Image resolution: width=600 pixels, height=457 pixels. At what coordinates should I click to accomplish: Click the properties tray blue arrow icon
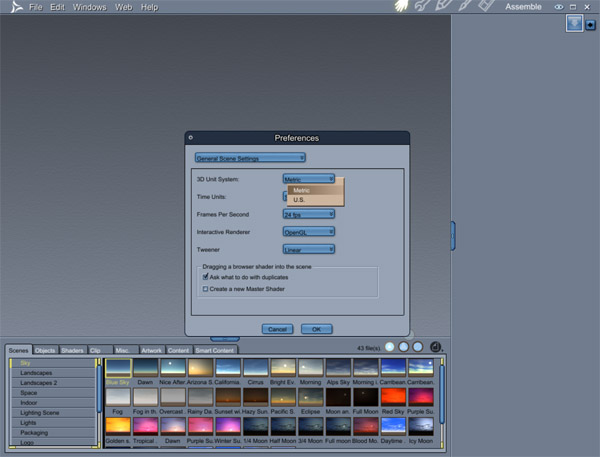click(x=574, y=23)
